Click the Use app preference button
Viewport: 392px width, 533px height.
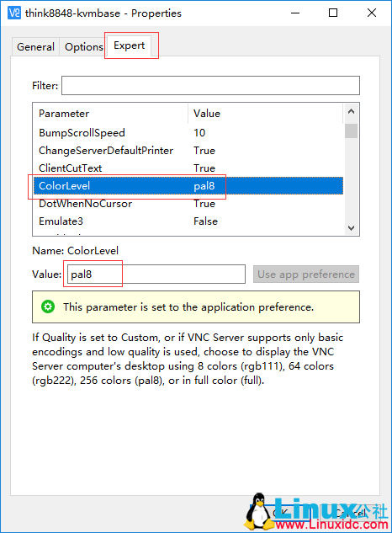click(306, 274)
